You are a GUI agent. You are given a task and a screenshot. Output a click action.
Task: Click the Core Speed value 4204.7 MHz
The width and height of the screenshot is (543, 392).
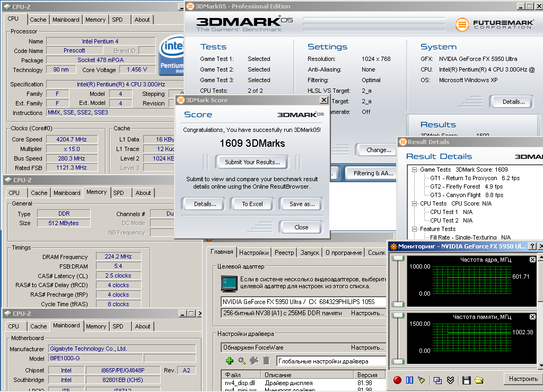(x=72, y=139)
